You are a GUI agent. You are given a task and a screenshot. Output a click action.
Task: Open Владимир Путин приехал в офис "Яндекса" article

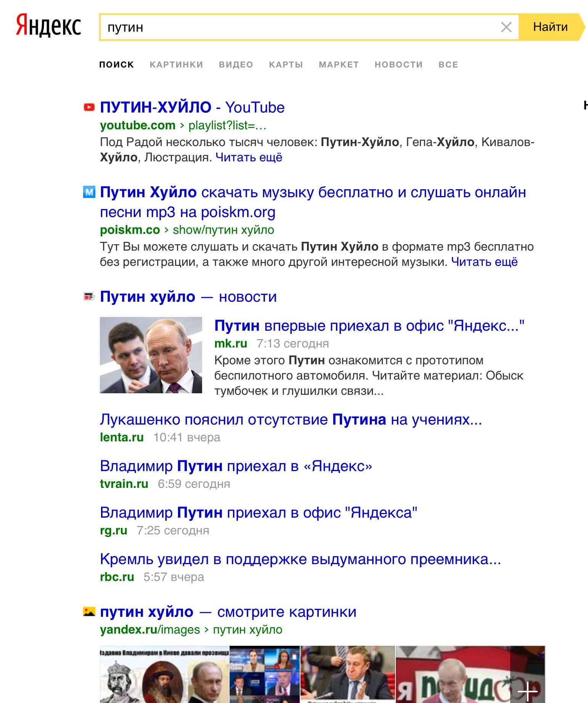(x=259, y=513)
